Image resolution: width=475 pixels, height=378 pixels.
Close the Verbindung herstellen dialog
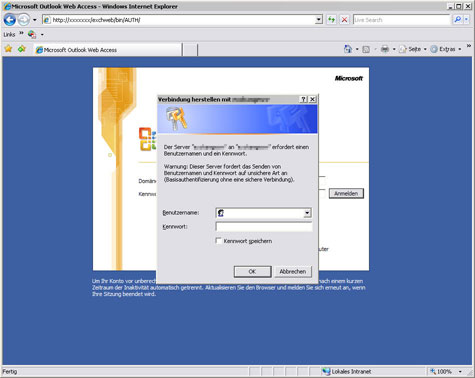[x=312, y=99]
